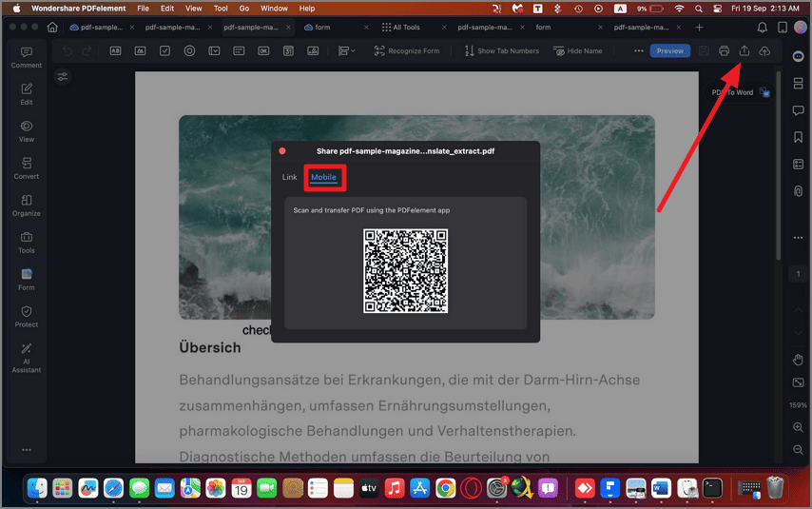The image size is (812, 509).
Task: Upload document to cloud
Action: click(764, 50)
